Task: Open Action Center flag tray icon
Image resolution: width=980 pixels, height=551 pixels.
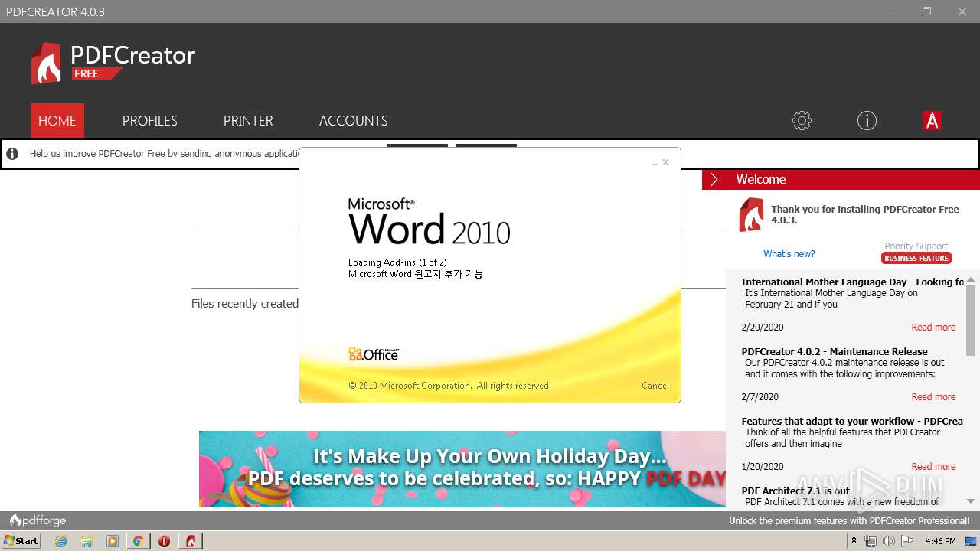Action: point(907,541)
